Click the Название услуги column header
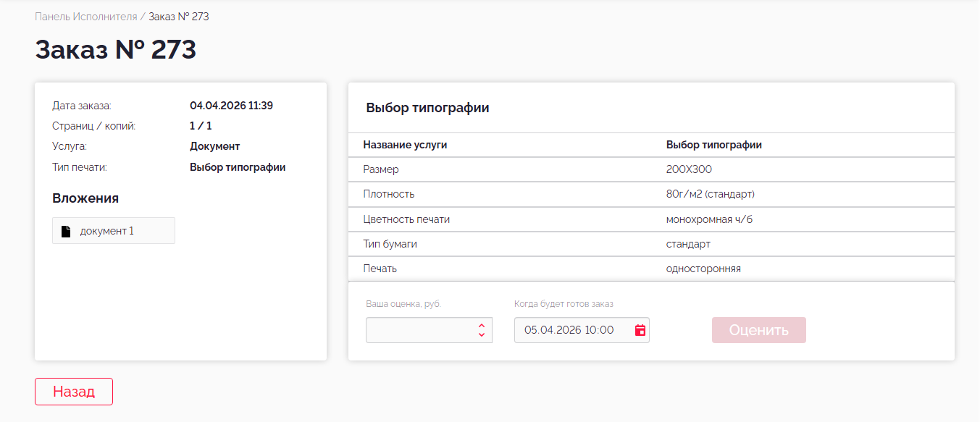The height and width of the screenshot is (422, 980). click(405, 145)
